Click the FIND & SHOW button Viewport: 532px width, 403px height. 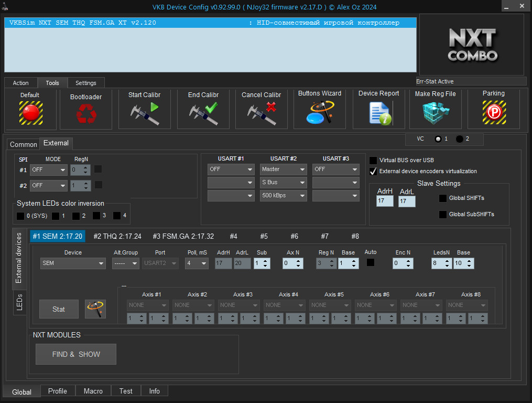(76, 354)
